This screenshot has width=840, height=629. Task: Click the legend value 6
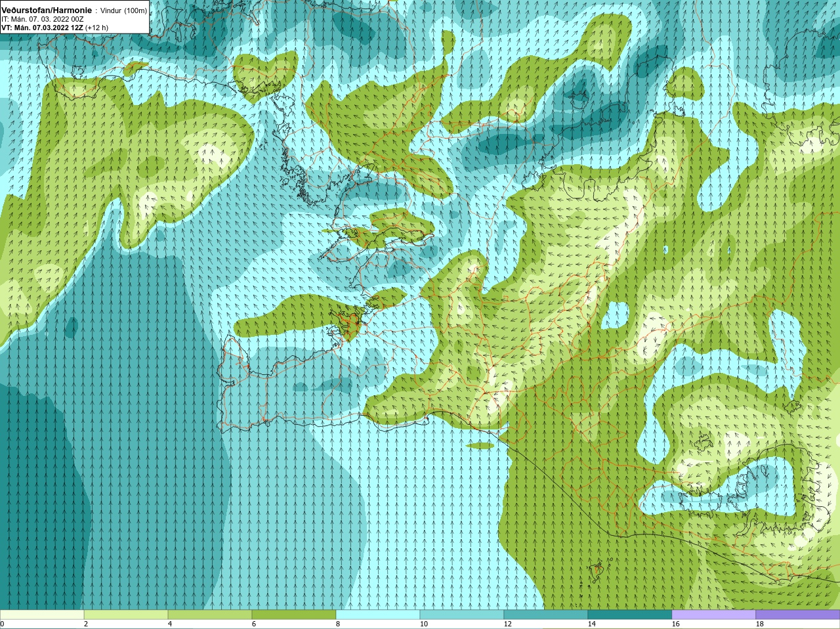(254, 624)
